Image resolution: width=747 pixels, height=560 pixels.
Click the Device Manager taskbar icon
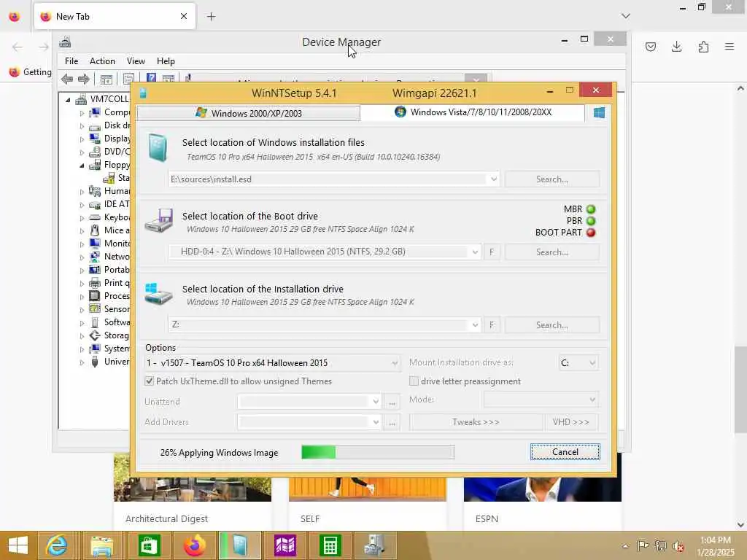(375, 545)
